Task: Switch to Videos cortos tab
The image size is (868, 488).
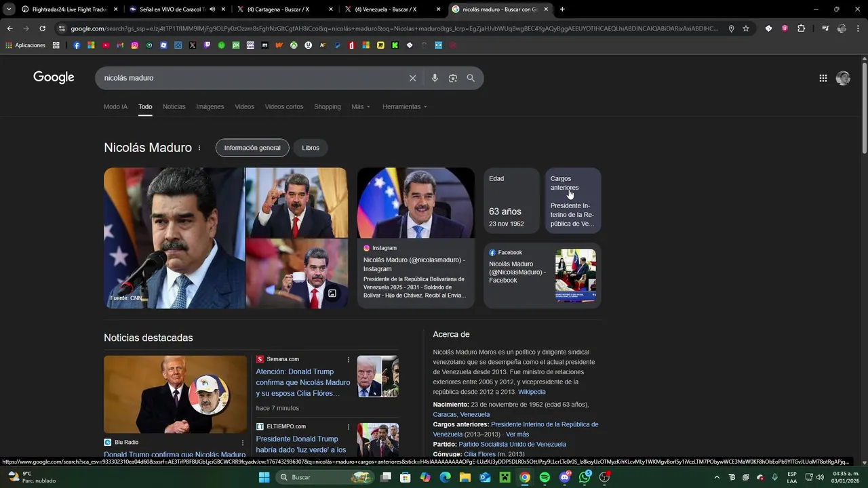Action: (x=284, y=106)
